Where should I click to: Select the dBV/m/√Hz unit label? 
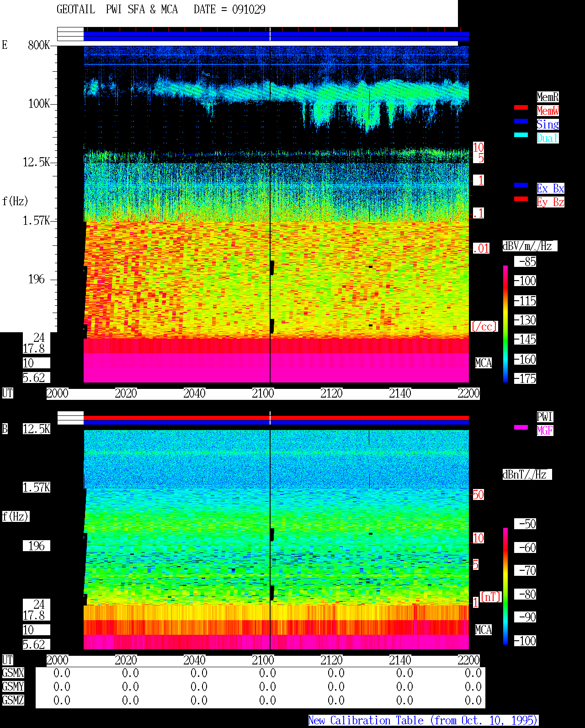pyautogui.click(x=530, y=246)
